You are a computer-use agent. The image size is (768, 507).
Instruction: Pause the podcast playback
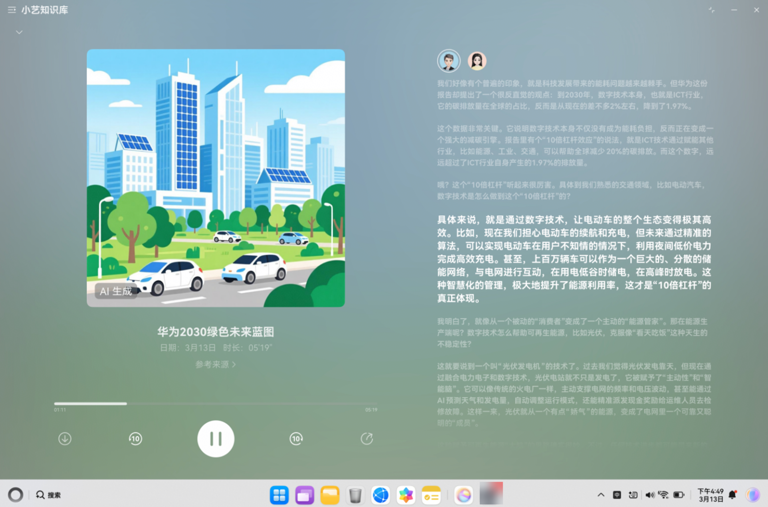pyautogui.click(x=216, y=438)
